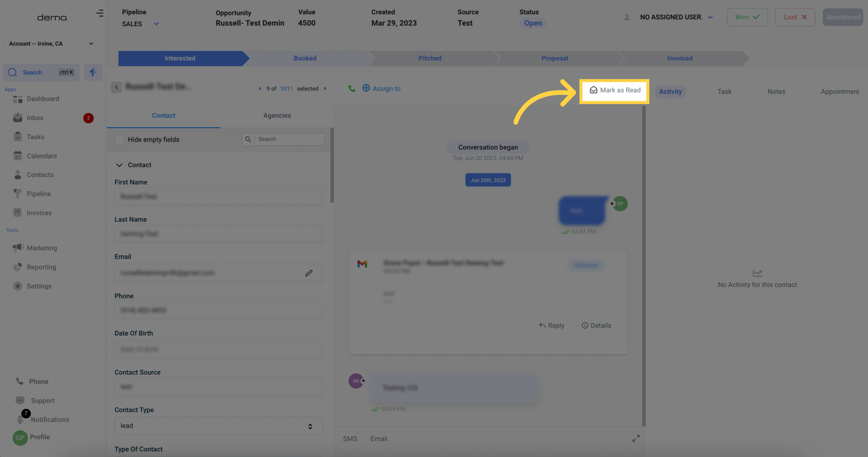This screenshot has width=868, height=457.
Task: Toggle the Hide empty fields checkbox
Action: (x=119, y=140)
